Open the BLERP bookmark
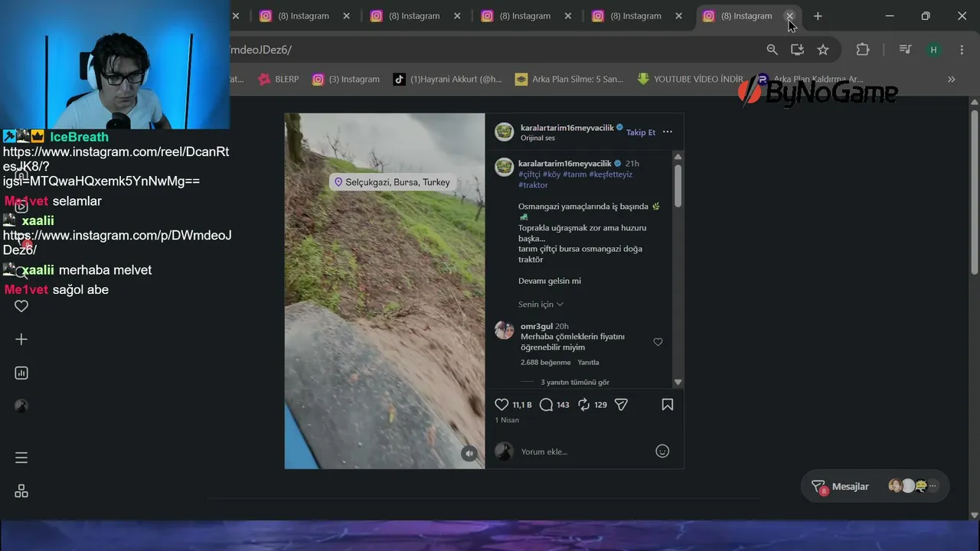Screen dimensions: 980x551 click(278, 79)
